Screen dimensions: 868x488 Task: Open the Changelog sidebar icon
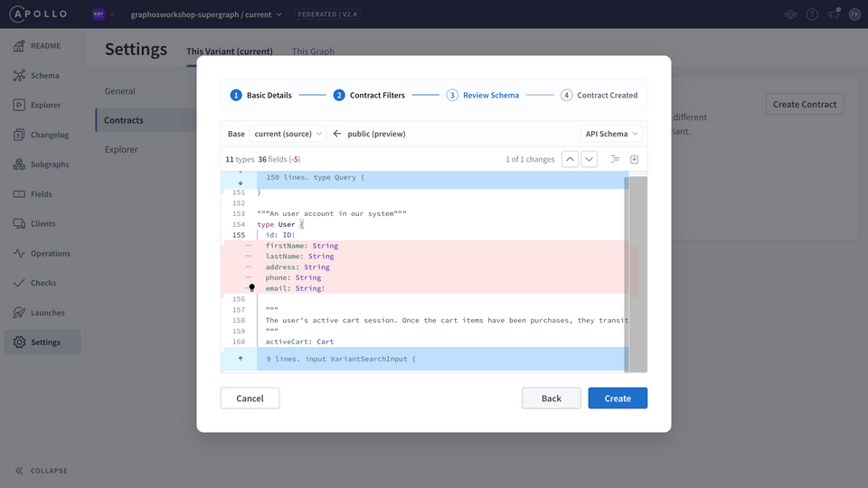click(19, 135)
